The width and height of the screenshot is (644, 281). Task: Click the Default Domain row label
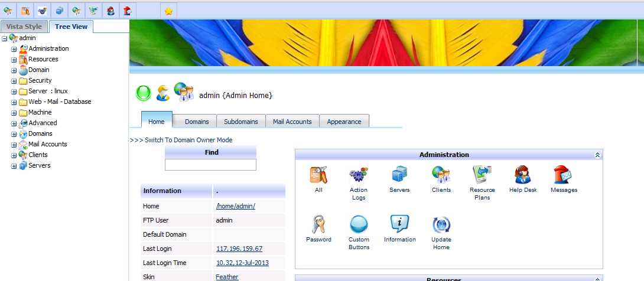click(165, 234)
